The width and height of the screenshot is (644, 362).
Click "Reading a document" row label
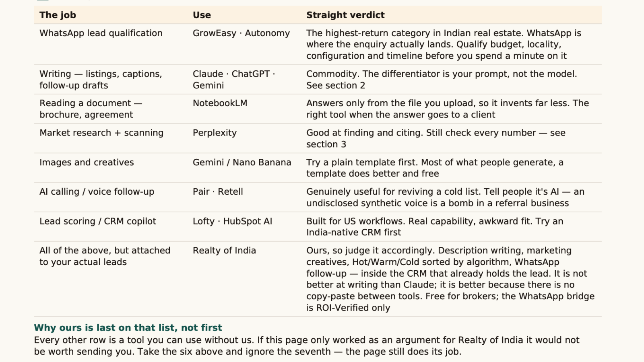click(x=91, y=109)
